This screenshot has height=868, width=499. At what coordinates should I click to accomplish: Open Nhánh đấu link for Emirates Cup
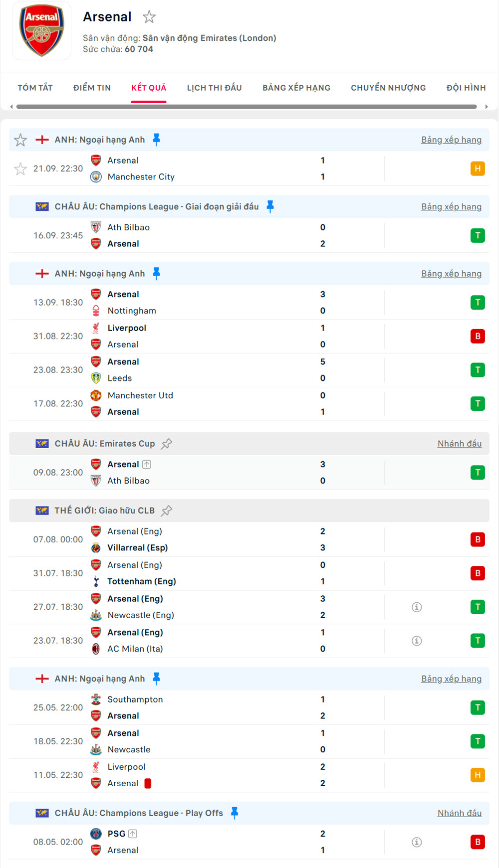point(459,444)
